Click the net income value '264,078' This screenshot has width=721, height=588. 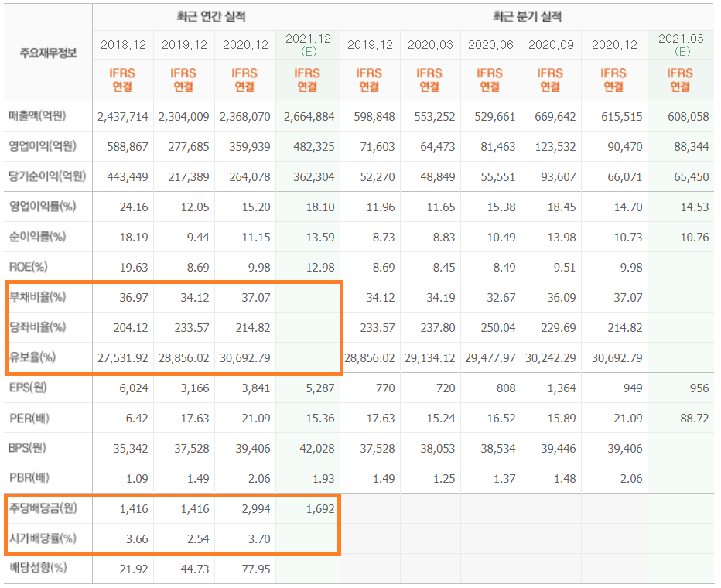(250, 177)
